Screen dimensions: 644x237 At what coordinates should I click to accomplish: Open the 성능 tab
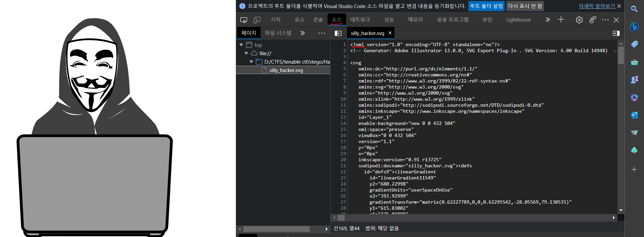[389, 20]
